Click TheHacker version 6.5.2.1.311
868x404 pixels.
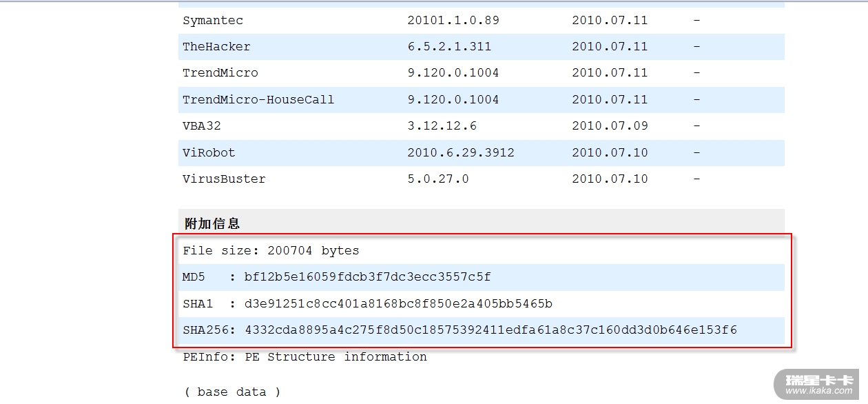449,47
